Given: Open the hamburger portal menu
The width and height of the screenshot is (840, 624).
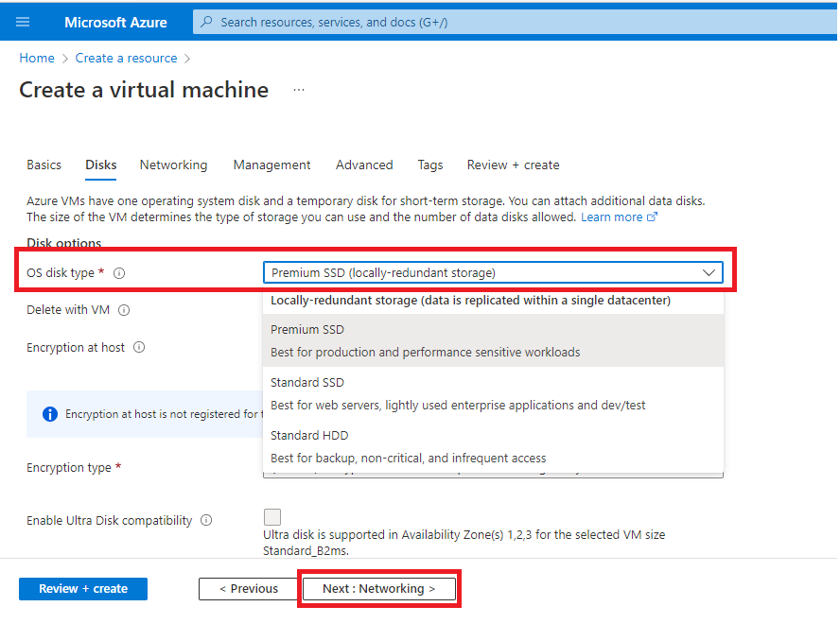Looking at the screenshot, I should (23, 22).
